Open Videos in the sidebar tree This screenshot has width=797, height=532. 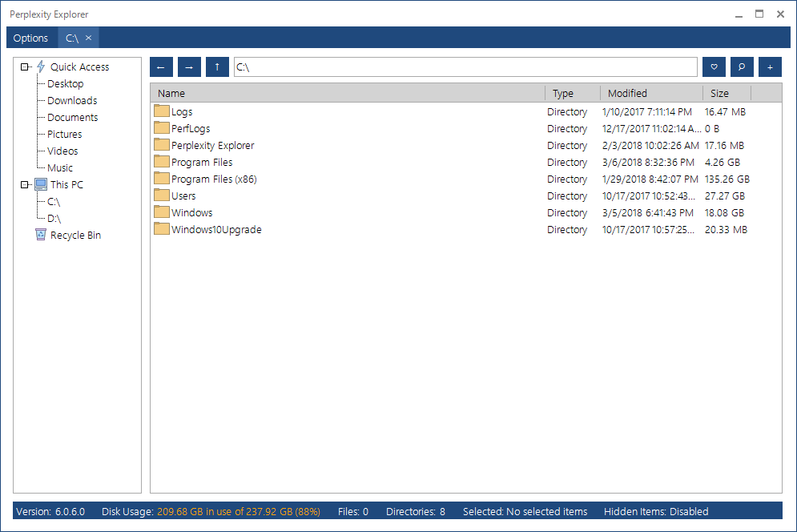[x=62, y=151]
